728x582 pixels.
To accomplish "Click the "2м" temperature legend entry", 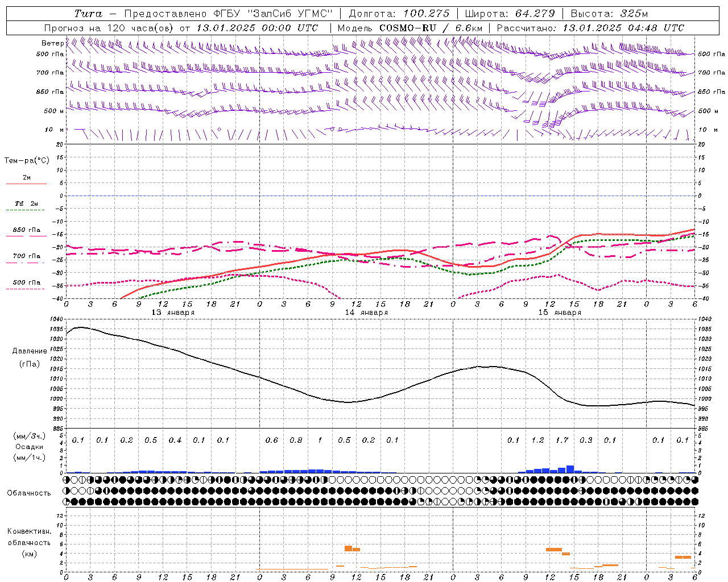I will pyautogui.click(x=27, y=177).
